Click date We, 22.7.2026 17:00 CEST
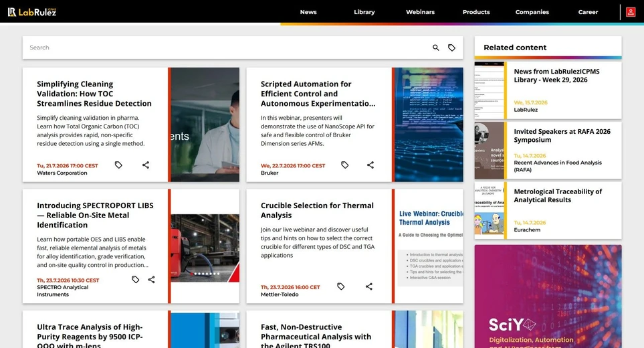Screen dimensions: 644x348 point(293,166)
